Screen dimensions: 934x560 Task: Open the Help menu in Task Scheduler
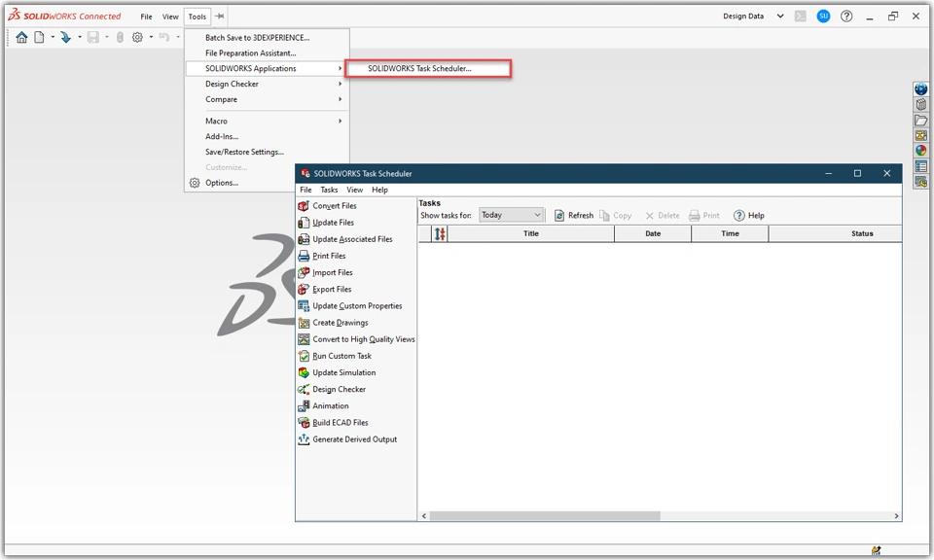[x=379, y=190]
